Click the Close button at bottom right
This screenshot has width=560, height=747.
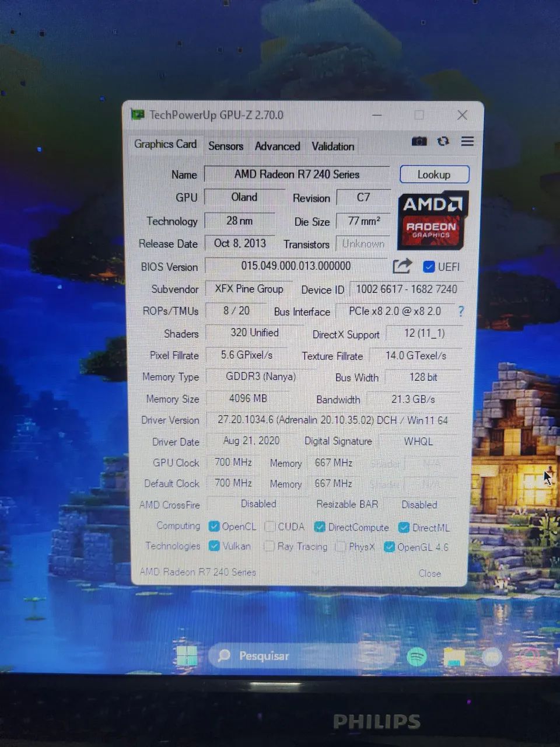[430, 573]
